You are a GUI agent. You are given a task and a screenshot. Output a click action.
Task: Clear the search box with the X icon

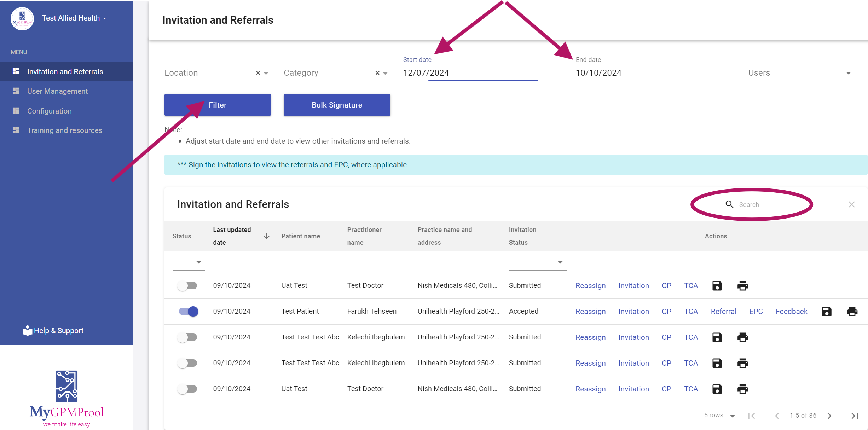pos(852,204)
